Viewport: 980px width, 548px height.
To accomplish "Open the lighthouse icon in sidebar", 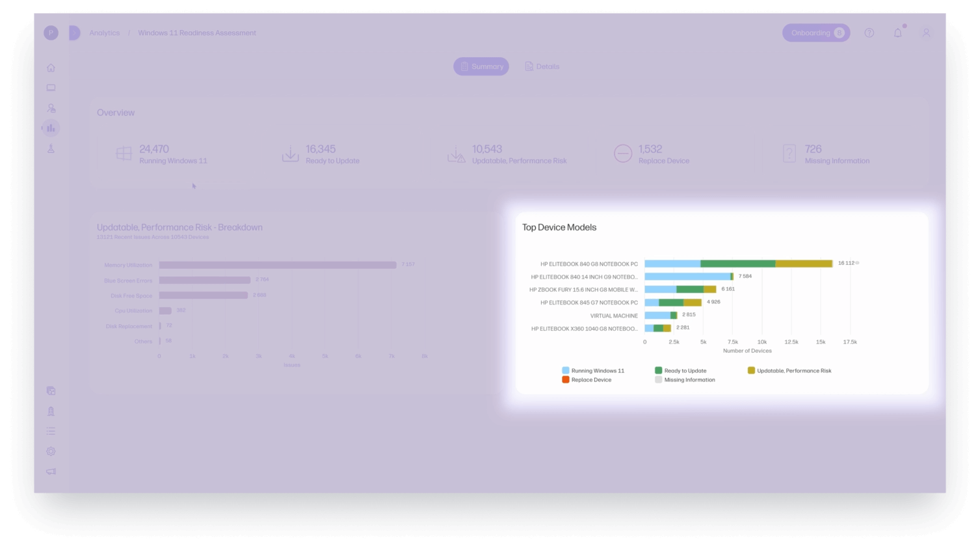I will click(51, 411).
